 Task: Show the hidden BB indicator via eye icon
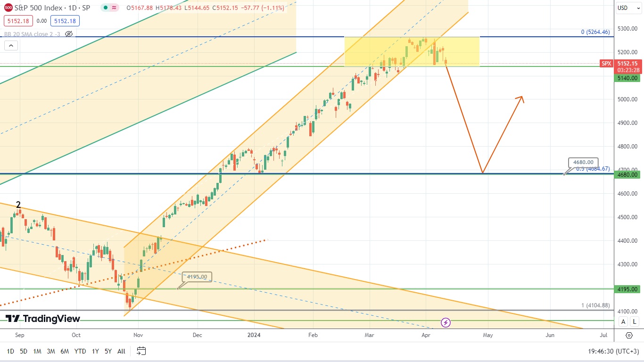69,34
